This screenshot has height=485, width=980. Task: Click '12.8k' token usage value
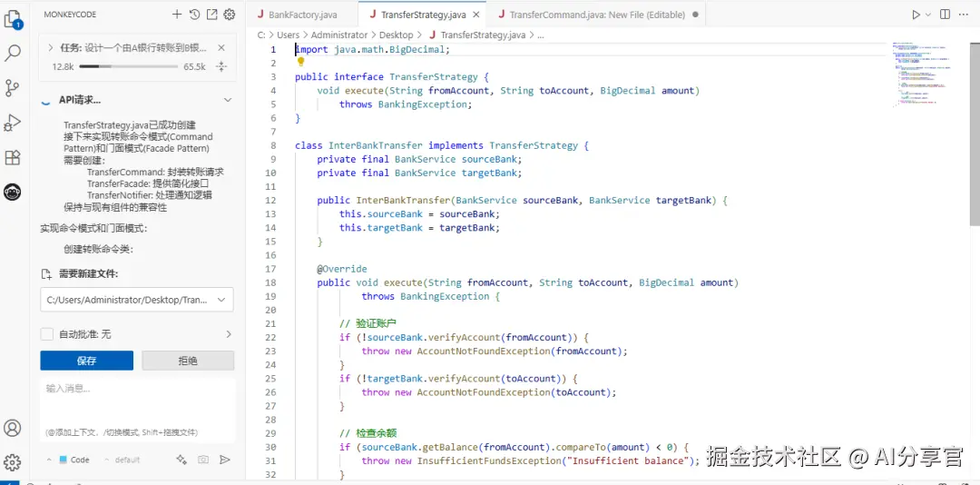pyautogui.click(x=64, y=66)
